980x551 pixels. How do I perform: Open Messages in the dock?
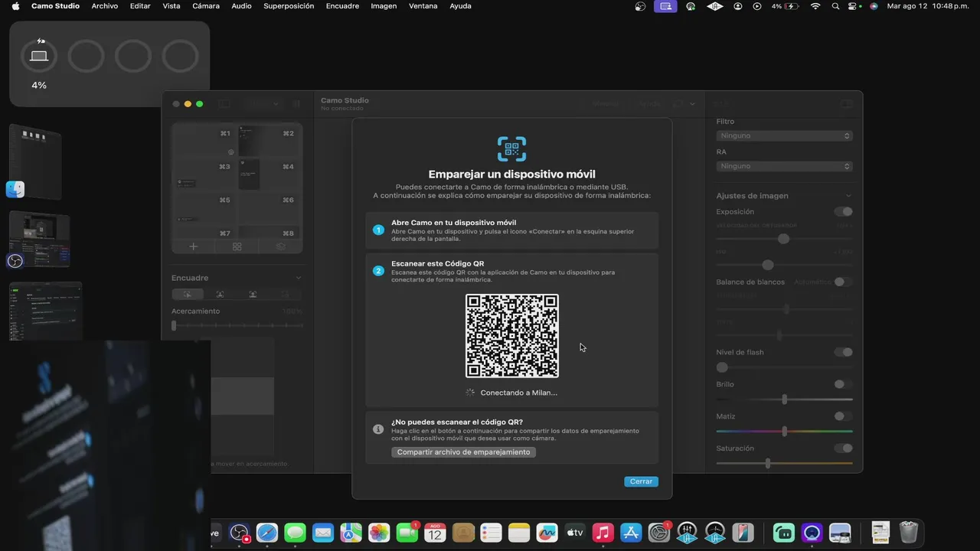pyautogui.click(x=295, y=532)
